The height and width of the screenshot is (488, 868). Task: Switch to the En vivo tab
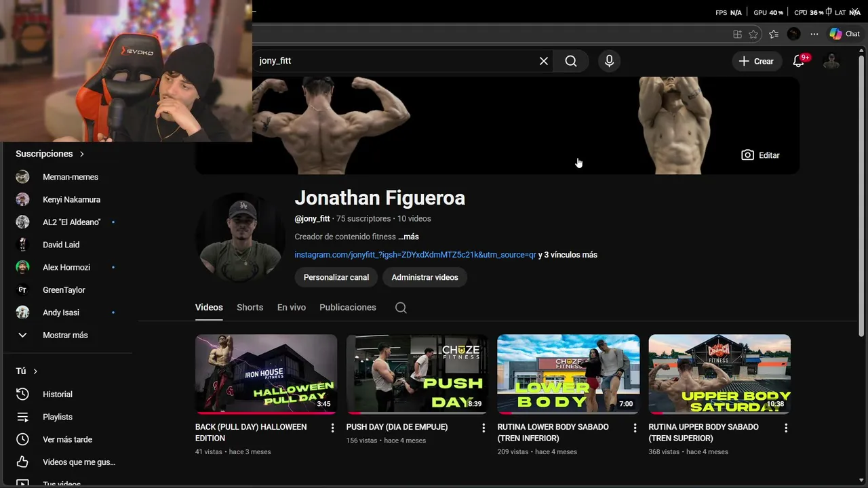point(292,308)
